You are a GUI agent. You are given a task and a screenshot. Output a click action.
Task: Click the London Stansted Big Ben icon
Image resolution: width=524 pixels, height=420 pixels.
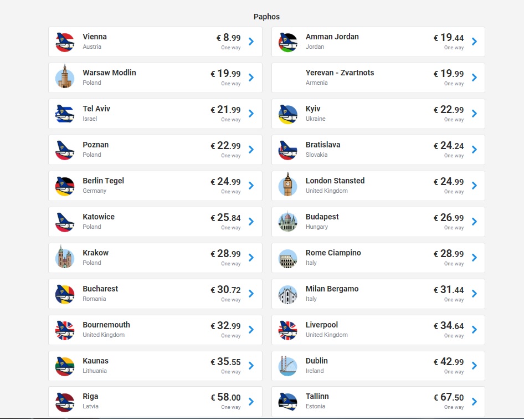point(287,185)
